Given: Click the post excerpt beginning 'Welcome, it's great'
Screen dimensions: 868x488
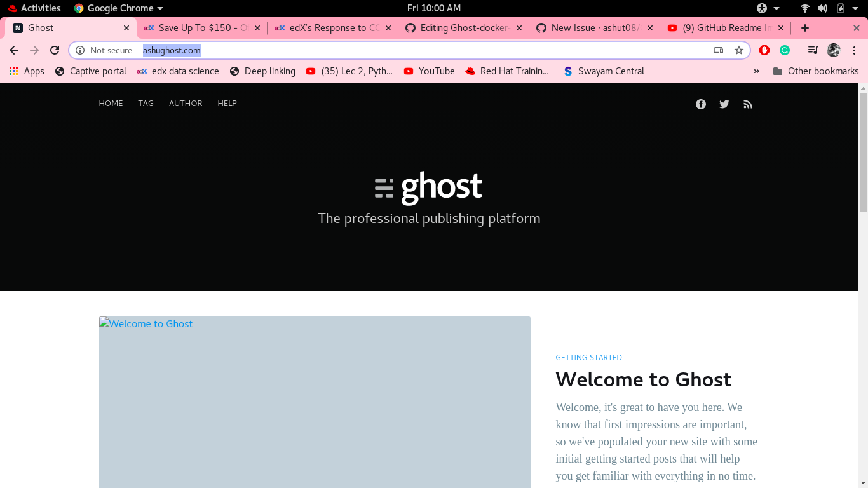Looking at the screenshot, I should point(656,442).
